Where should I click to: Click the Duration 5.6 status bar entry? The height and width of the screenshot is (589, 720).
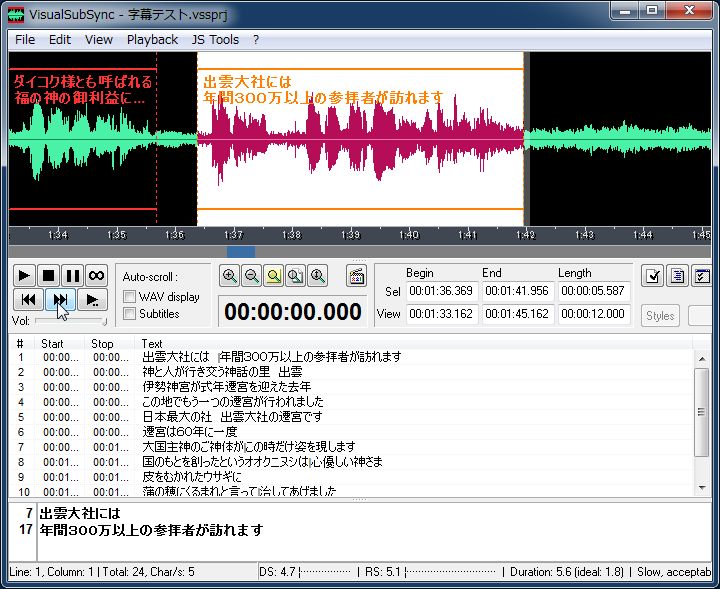coord(567,572)
